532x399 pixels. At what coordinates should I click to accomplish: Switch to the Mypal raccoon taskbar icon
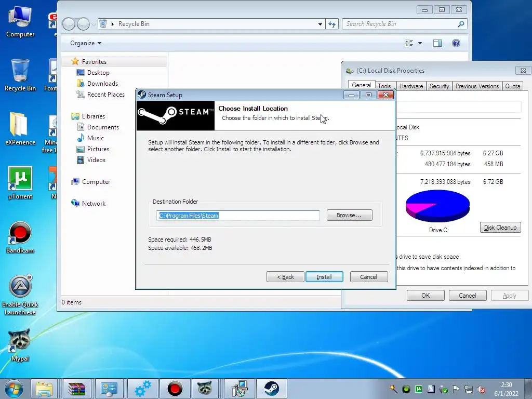pos(205,389)
